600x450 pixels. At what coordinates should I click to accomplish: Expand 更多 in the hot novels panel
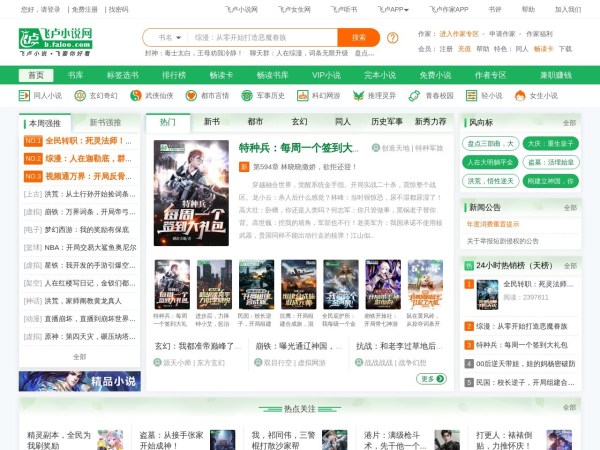click(431, 379)
